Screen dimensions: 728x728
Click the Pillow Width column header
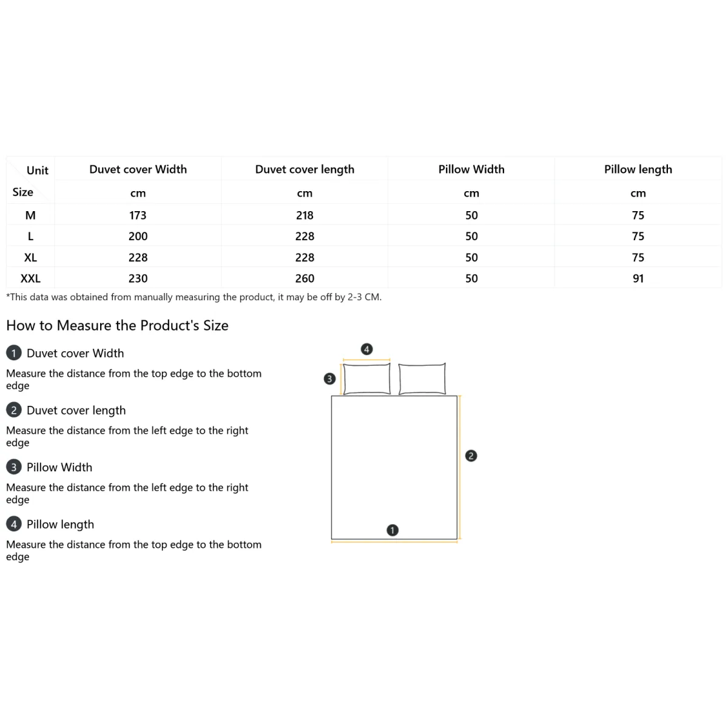(x=471, y=169)
